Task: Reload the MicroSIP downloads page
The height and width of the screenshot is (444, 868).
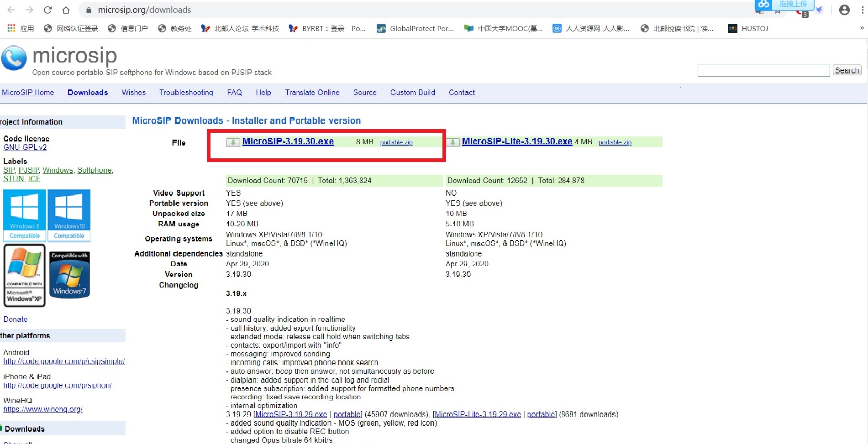Action: [x=47, y=10]
